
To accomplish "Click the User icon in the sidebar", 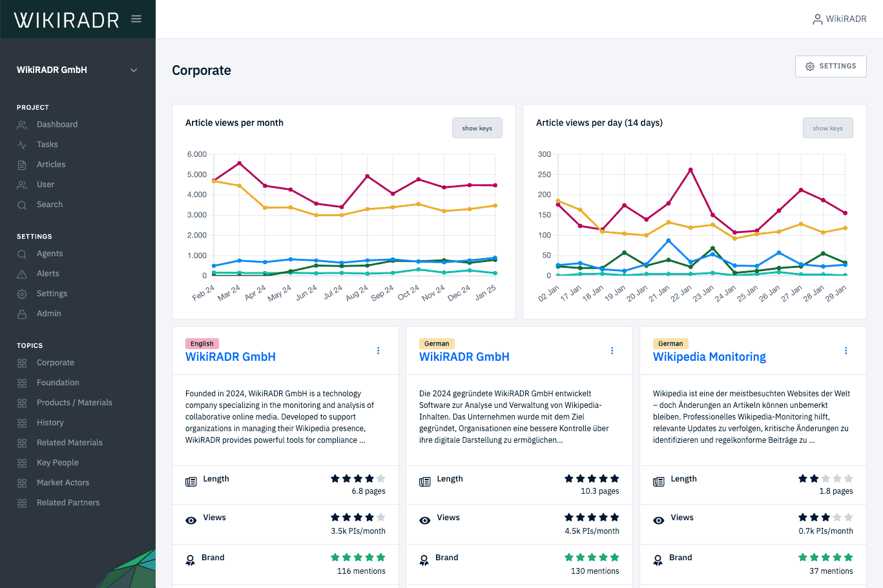I will point(22,185).
